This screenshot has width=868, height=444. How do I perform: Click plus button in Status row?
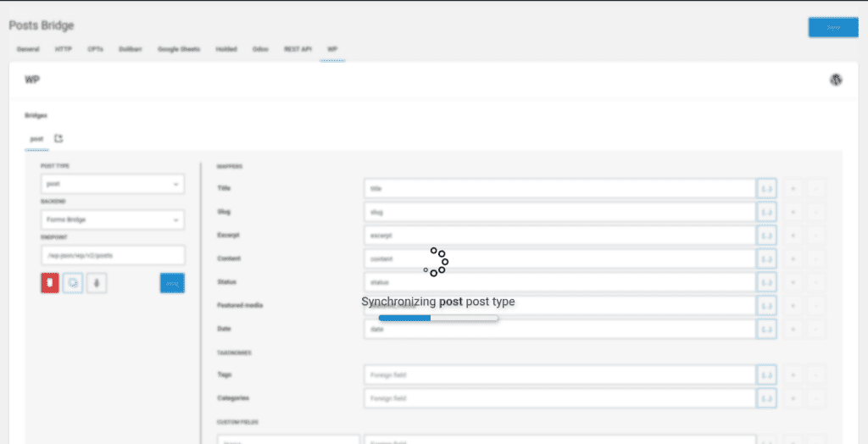point(793,282)
